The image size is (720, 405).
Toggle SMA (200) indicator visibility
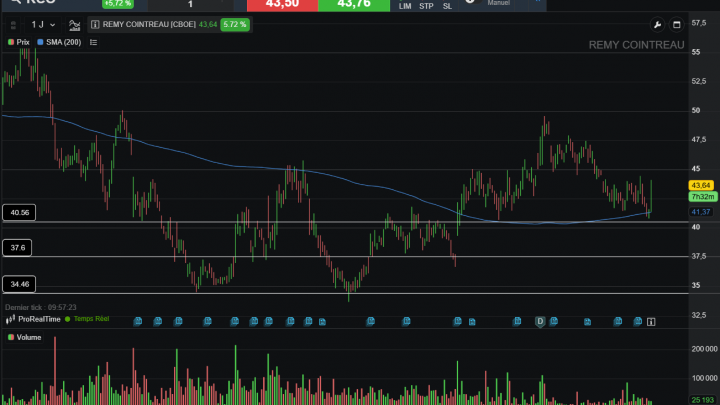pyautogui.click(x=59, y=42)
